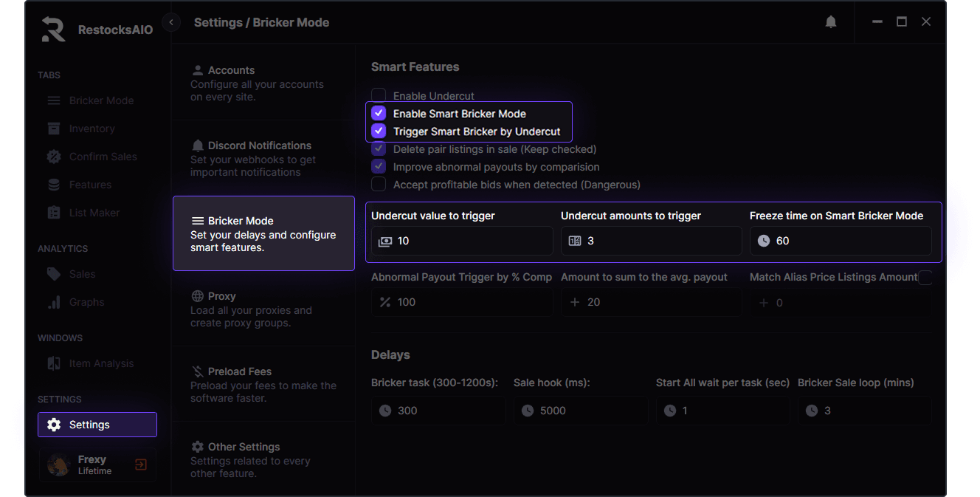Click the Preload Fees crossed-dollar icon
This screenshot has height=497, width=980.
pyautogui.click(x=197, y=371)
